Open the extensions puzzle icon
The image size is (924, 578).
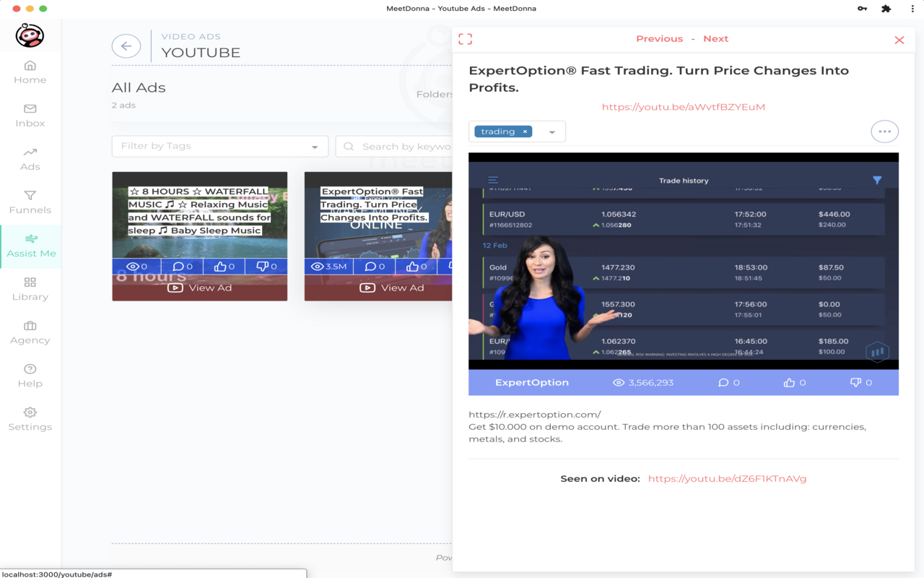tap(886, 9)
